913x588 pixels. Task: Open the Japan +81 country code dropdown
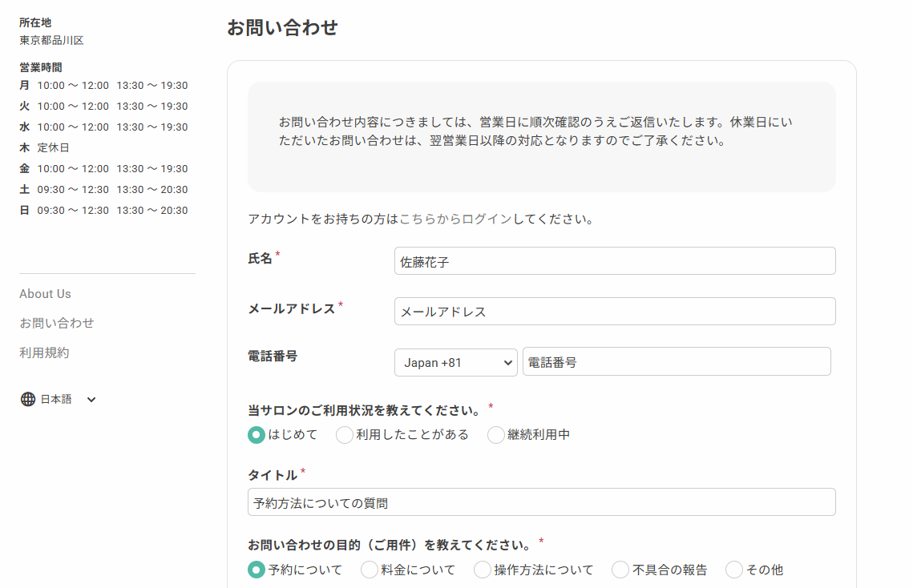[455, 363]
